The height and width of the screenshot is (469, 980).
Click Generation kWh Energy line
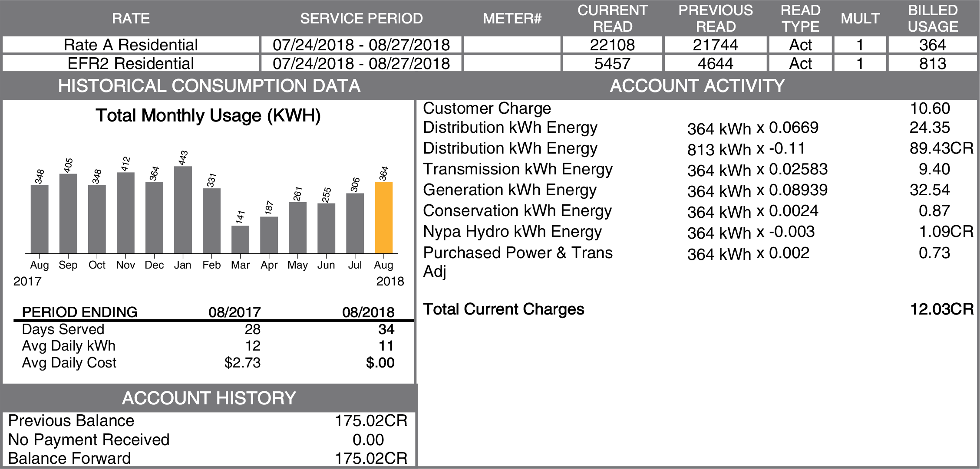[x=510, y=190]
